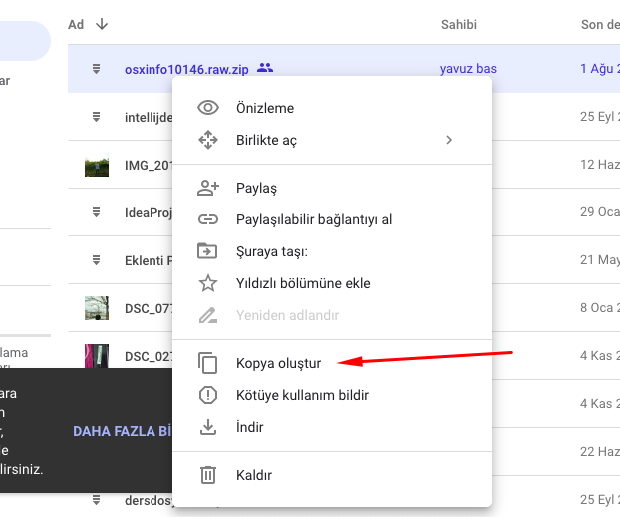Click the star icon for Yıldızlı bölümüne ekle
Screen dimensions: 620x517
(208, 283)
